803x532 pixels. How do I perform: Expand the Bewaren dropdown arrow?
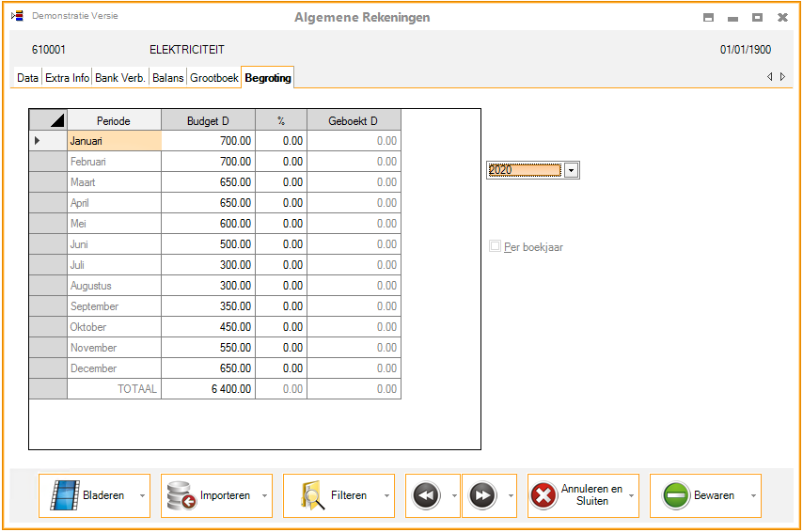click(x=753, y=495)
